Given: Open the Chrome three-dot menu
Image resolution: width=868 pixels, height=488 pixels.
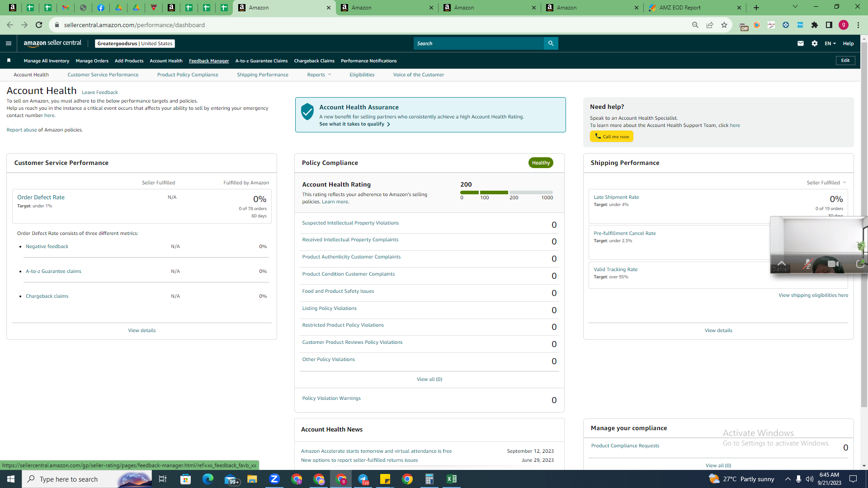Looking at the screenshot, I should click(x=858, y=25).
